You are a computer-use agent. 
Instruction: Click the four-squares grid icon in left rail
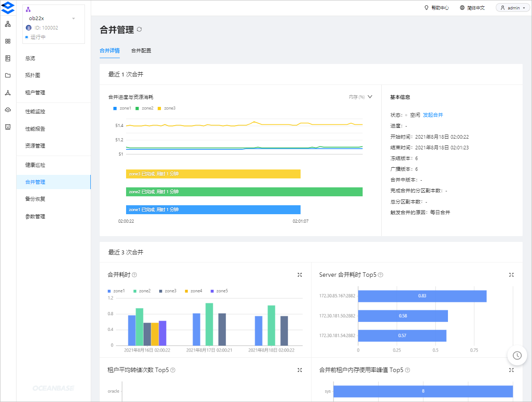(8, 41)
